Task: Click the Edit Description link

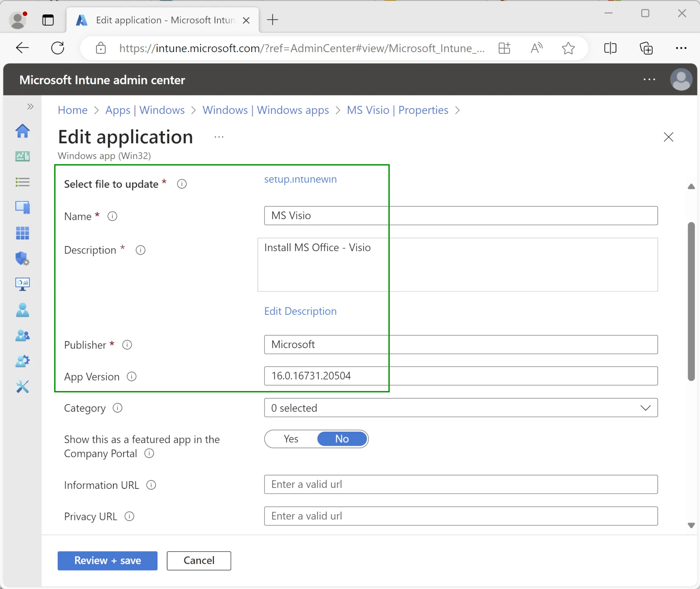Action: click(x=300, y=311)
